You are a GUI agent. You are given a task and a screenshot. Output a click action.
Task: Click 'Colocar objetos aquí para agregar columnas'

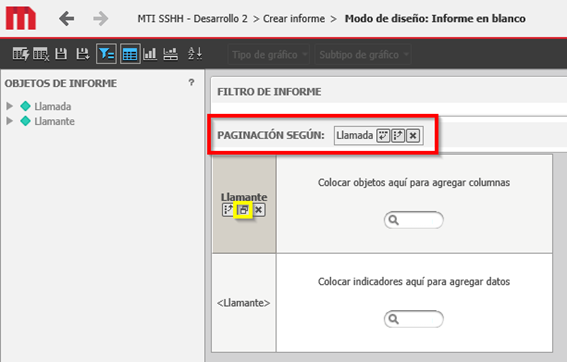(x=414, y=182)
